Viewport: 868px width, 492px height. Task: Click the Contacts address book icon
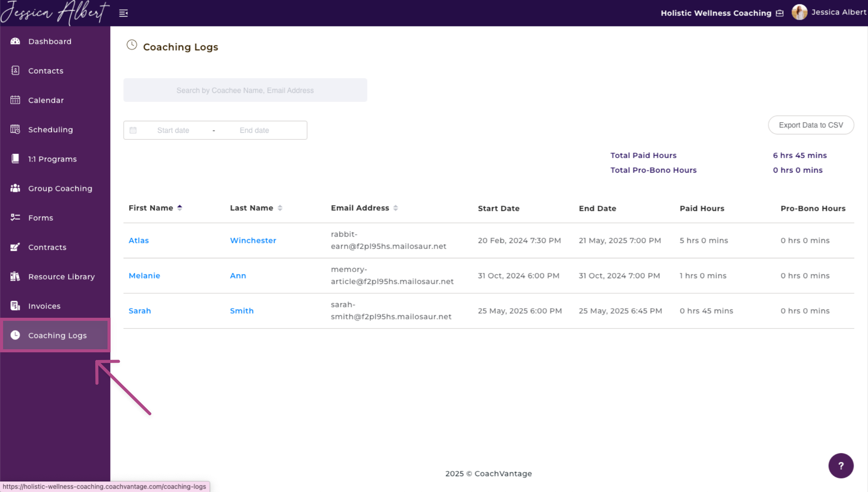pos(15,71)
